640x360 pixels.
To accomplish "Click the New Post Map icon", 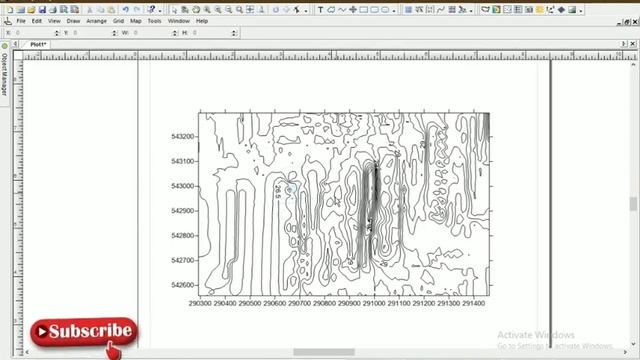I will (x=507, y=9).
